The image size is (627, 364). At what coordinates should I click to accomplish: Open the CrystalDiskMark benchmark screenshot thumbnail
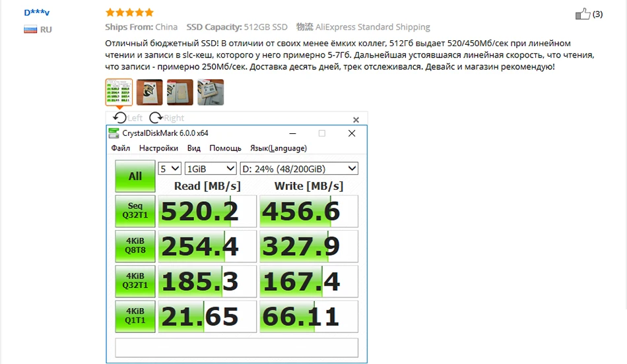pos(119,92)
